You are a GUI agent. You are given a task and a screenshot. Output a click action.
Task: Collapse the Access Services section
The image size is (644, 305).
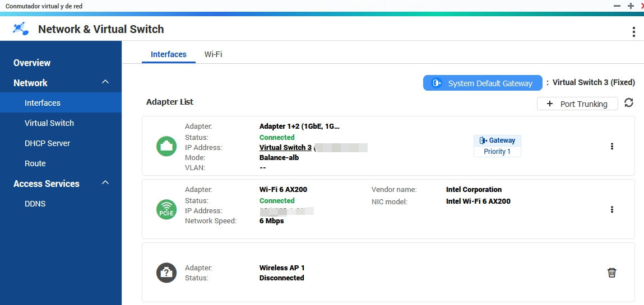[105, 184]
